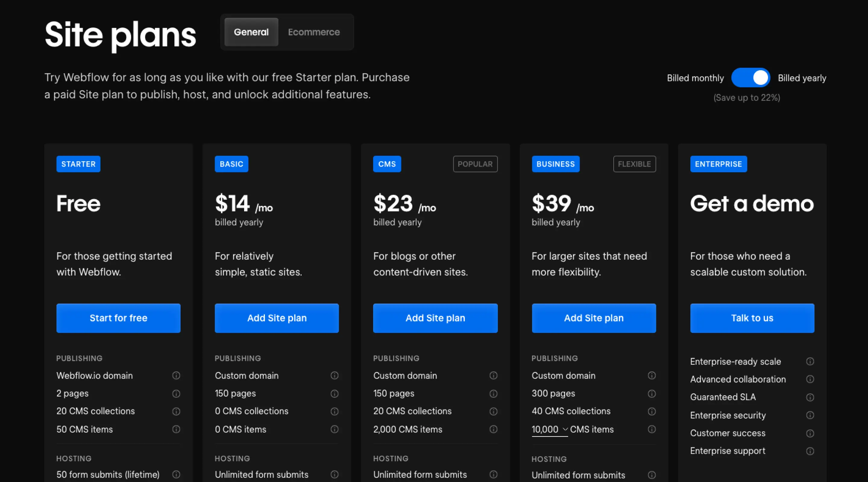This screenshot has height=482, width=868.
Task: Click the BASIC plan badge
Action: coord(231,164)
